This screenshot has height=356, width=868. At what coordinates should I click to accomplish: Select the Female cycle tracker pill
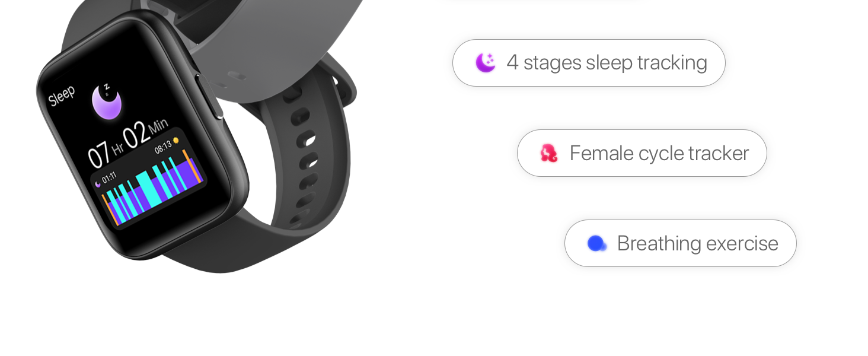(x=642, y=153)
